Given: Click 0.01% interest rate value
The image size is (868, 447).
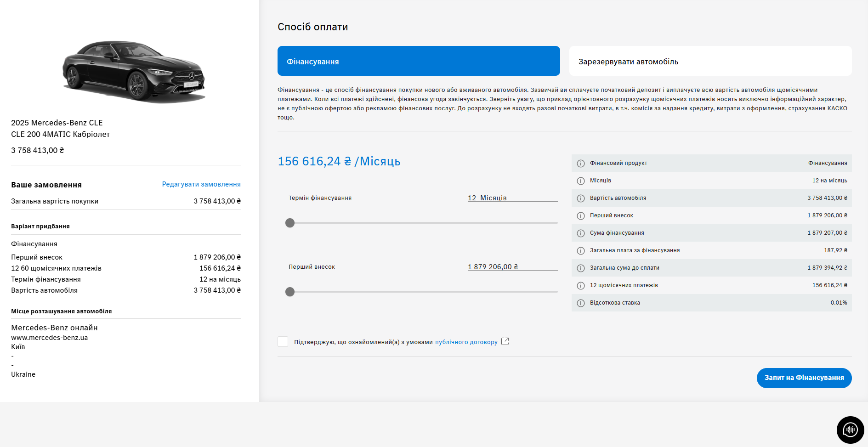Looking at the screenshot, I should click(x=839, y=303).
